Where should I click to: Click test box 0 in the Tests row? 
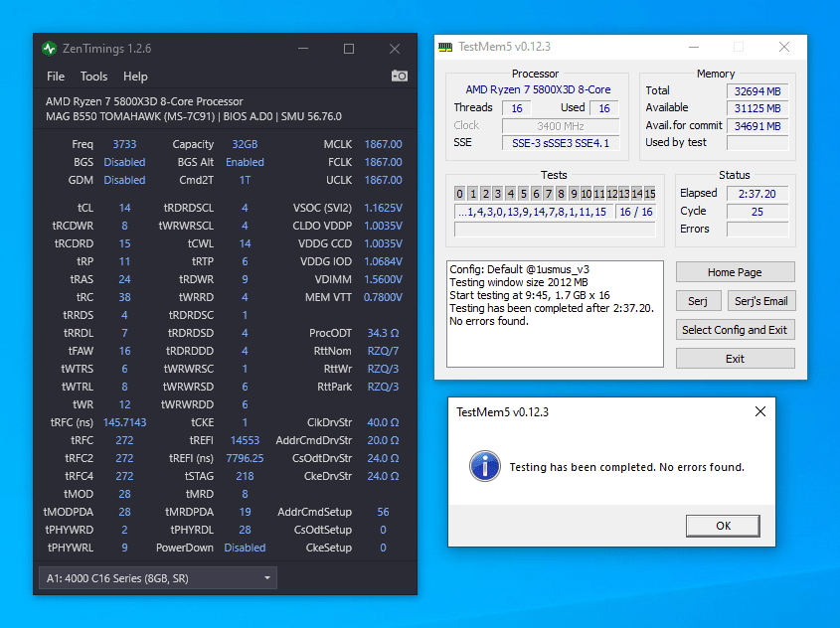459,194
